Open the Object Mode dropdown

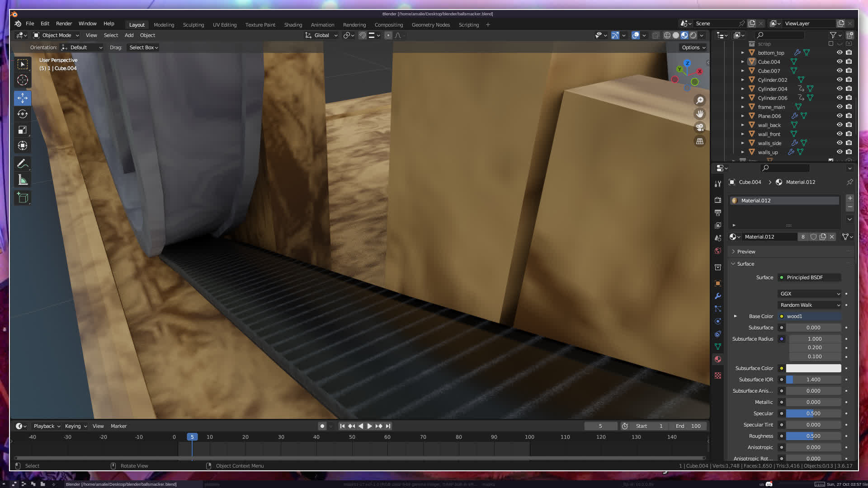click(56, 35)
